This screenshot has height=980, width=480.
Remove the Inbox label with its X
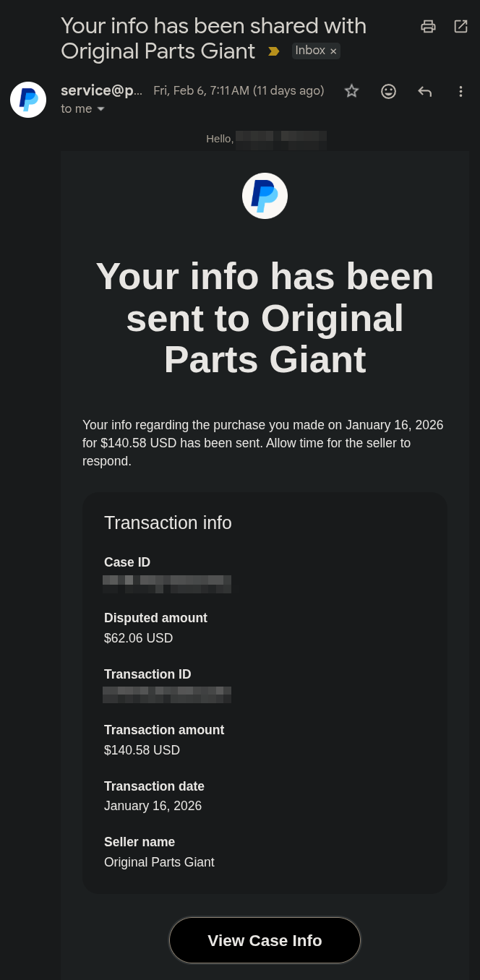pos(333,51)
